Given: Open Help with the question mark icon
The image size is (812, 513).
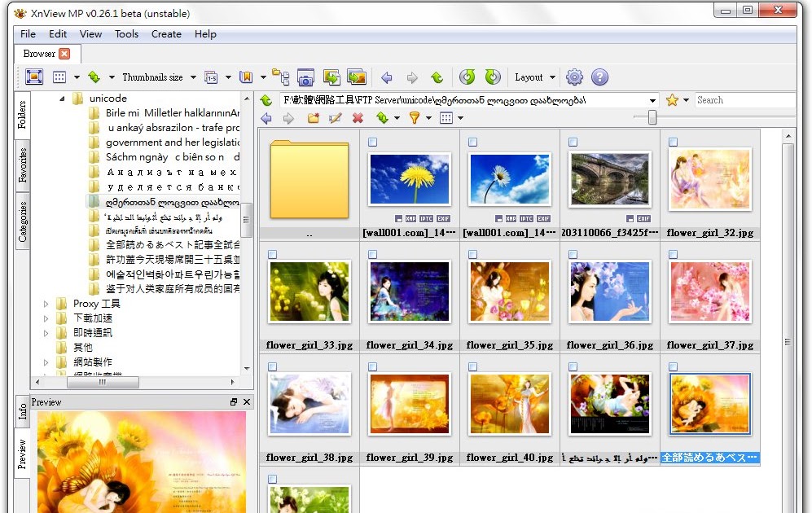Looking at the screenshot, I should pyautogui.click(x=600, y=77).
